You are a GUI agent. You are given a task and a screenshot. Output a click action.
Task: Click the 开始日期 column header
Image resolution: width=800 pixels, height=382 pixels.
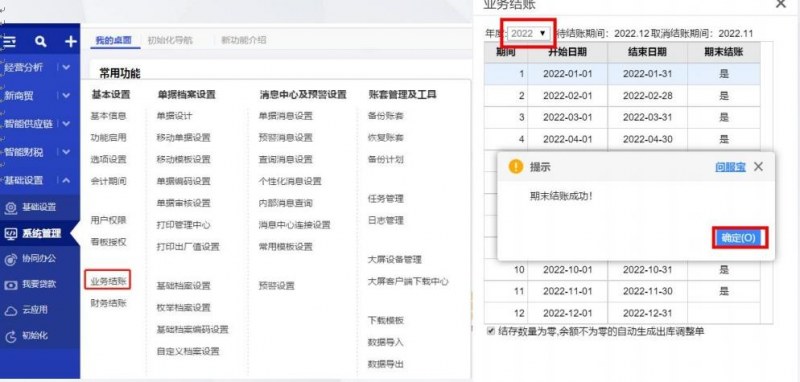pos(567,52)
